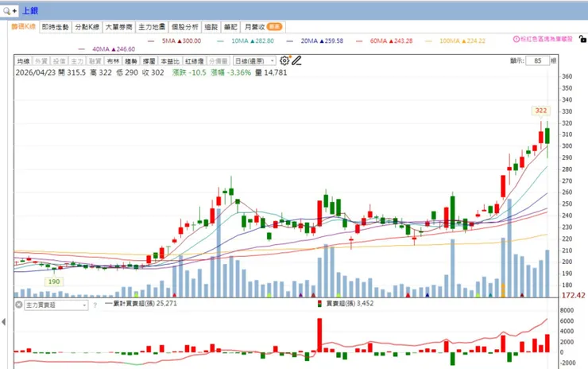The width and height of the screenshot is (588, 369).
Task: Switch to 即時走勢 tab
Action: (x=56, y=27)
